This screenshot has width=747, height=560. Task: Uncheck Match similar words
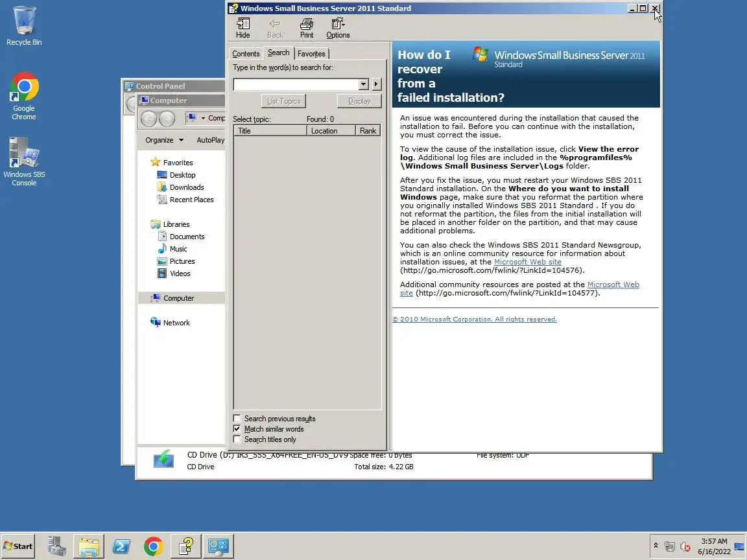237,429
